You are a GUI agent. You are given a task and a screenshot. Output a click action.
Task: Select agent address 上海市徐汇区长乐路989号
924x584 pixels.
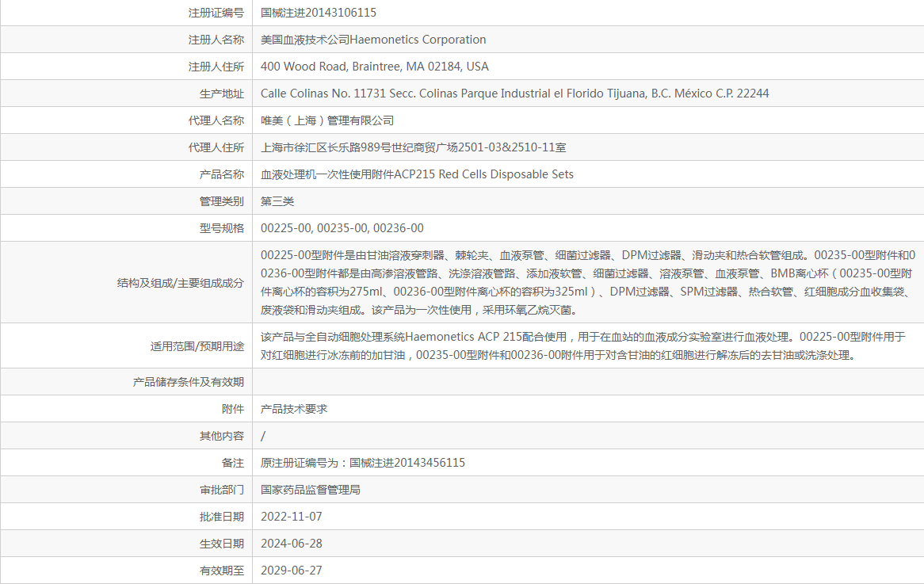[x=413, y=147]
